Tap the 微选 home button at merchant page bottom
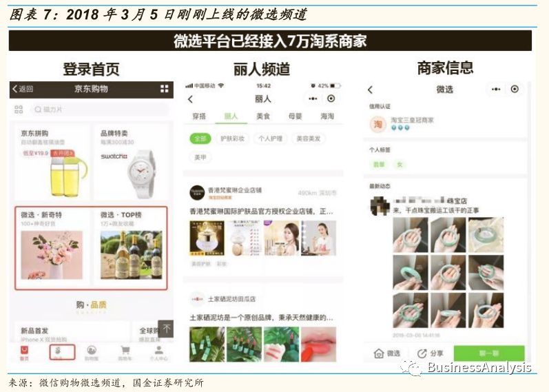Screen dimensions: 549x392 click(x=387, y=353)
